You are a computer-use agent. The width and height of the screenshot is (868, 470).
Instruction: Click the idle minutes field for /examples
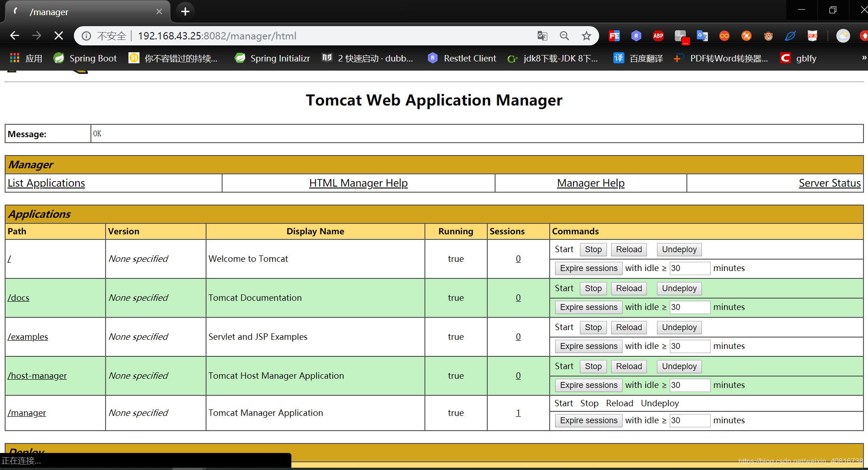pyautogui.click(x=690, y=346)
